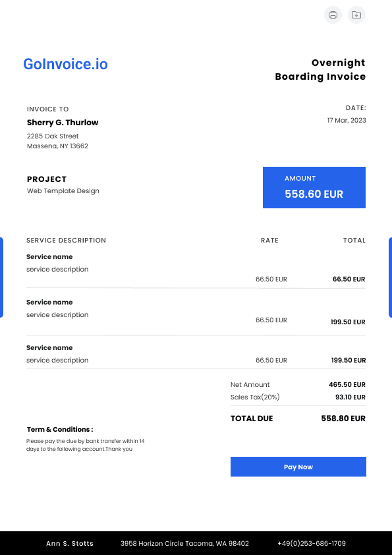This screenshot has height=555, width=392.
Task: Click the recipient name Sherry G. Thurlow
Action: (63, 123)
